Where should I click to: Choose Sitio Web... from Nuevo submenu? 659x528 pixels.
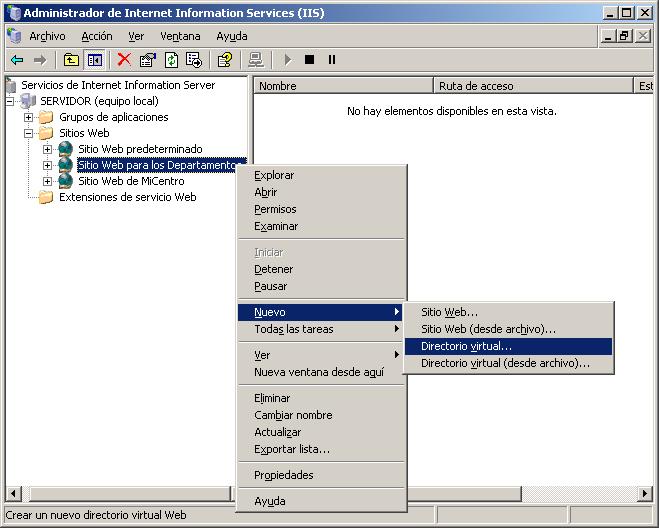(x=508, y=312)
